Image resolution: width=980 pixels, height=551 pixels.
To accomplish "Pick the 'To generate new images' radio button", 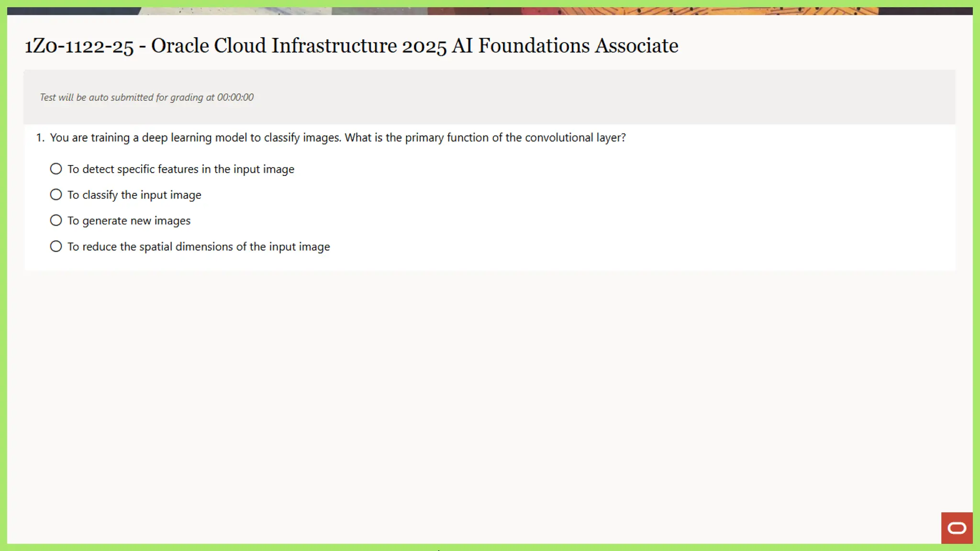I will click(x=56, y=220).
